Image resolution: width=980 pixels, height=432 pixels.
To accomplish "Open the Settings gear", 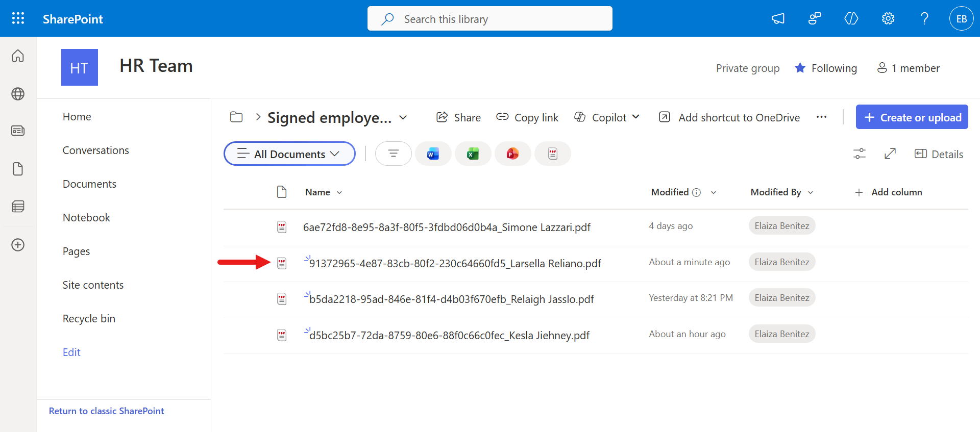I will point(888,19).
